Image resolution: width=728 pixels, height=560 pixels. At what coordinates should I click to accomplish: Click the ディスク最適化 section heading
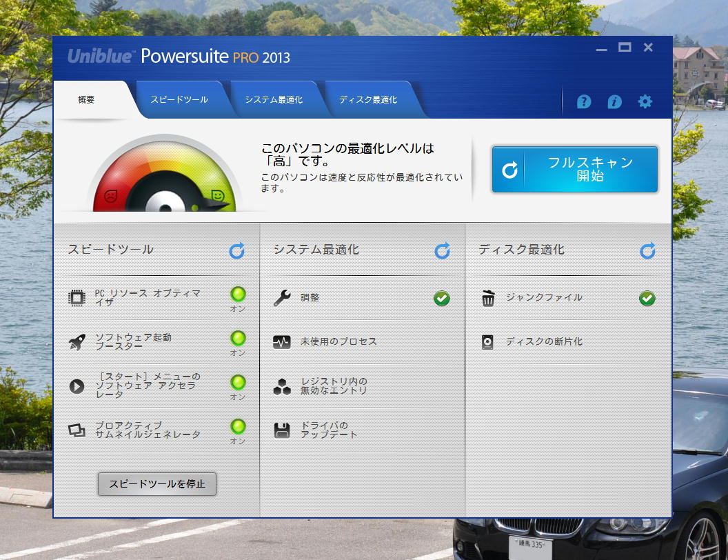pyautogui.click(x=521, y=250)
